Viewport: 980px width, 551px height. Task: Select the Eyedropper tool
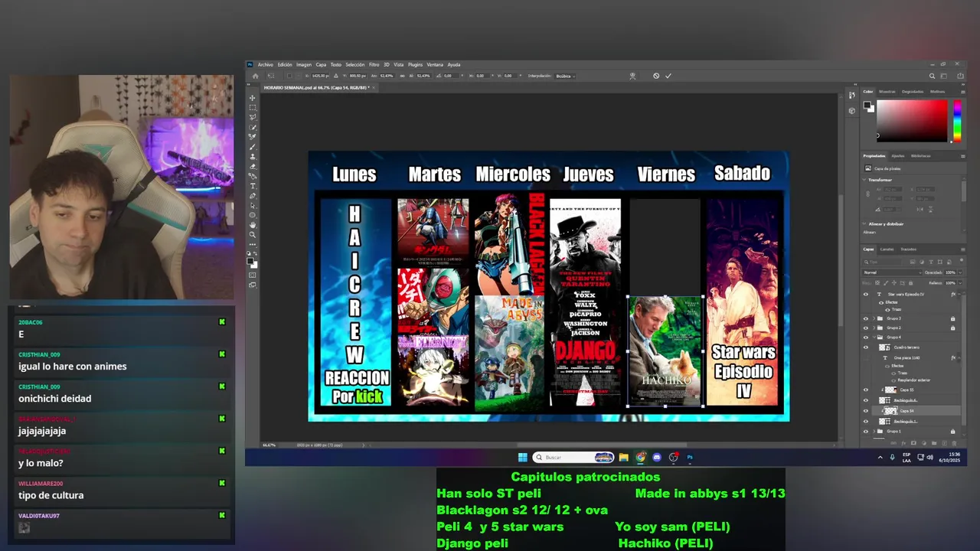pyautogui.click(x=253, y=137)
